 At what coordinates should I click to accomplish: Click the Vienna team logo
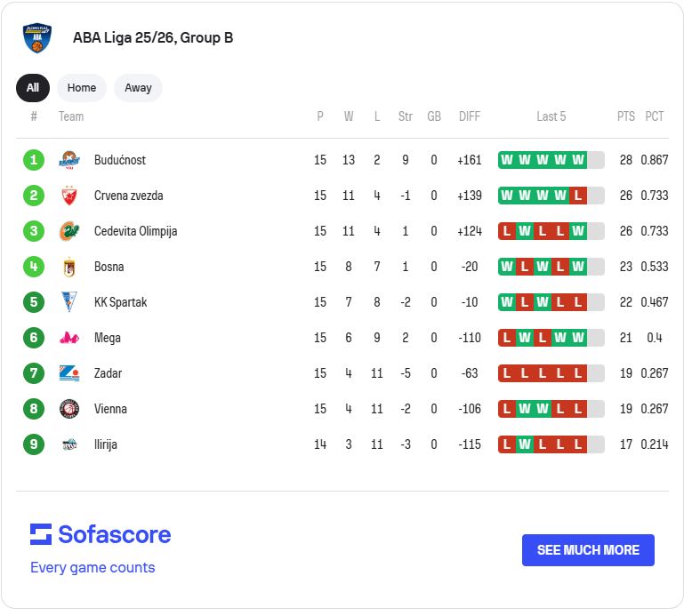click(x=69, y=409)
